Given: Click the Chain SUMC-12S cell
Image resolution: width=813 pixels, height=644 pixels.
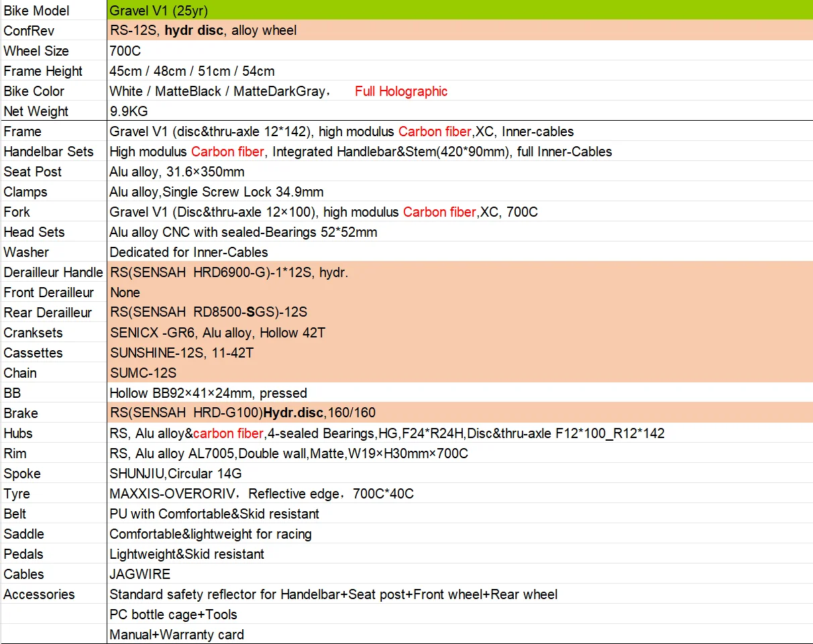Looking at the screenshot, I should 459,372.
